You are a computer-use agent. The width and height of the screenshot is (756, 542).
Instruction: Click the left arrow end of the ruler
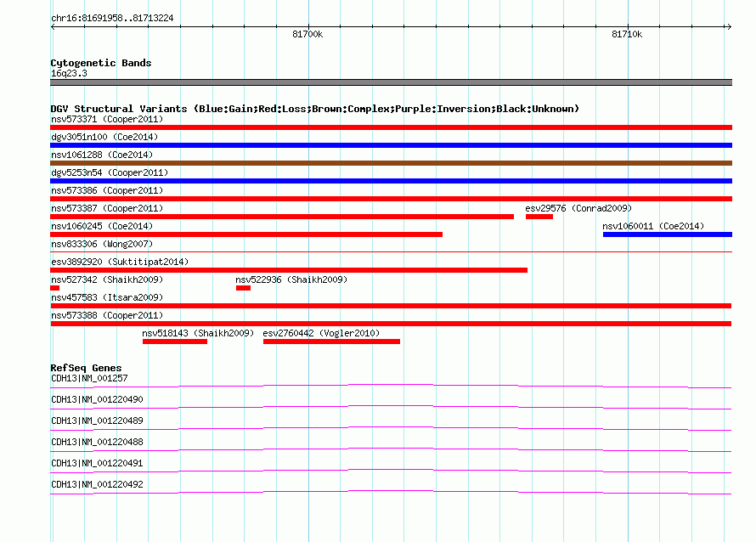(x=53, y=26)
